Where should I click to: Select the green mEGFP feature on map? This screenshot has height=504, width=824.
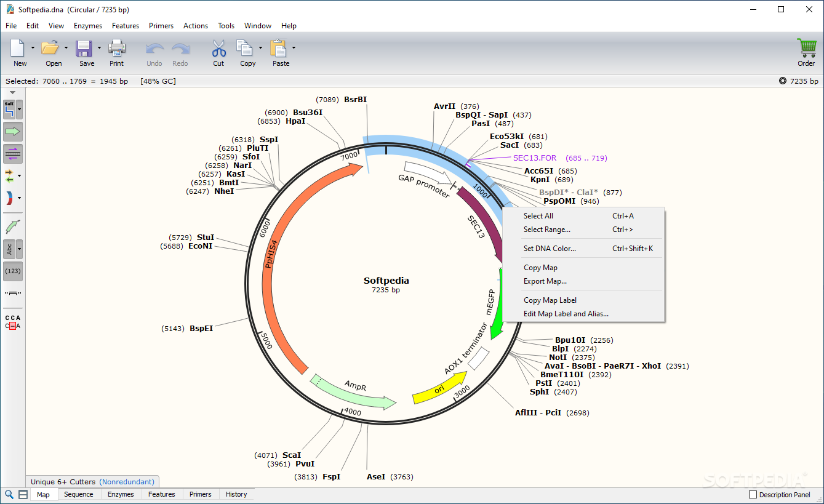click(496, 305)
